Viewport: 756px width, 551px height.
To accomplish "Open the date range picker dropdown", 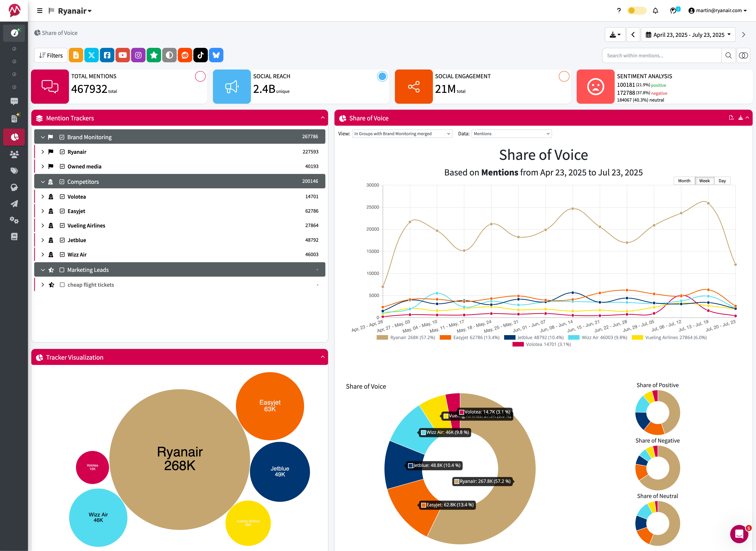I will (688, 35).
